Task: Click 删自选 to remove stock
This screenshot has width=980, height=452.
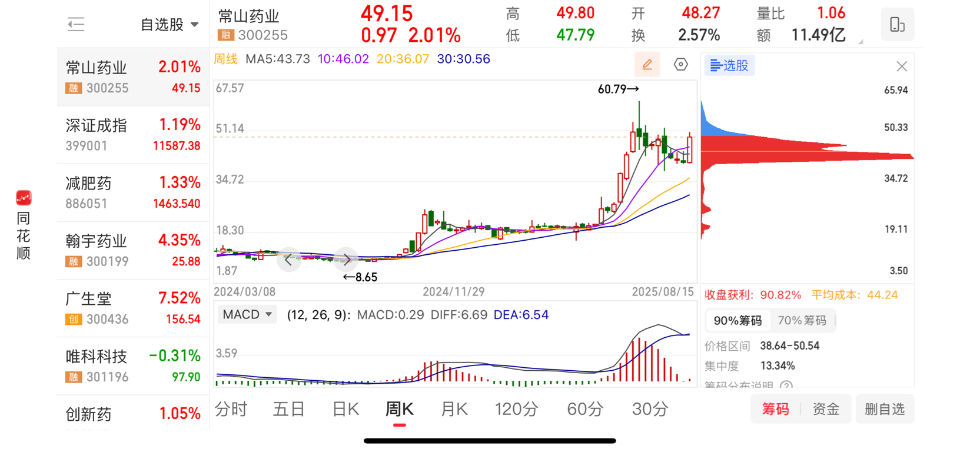Action: [x=885, y=409]
